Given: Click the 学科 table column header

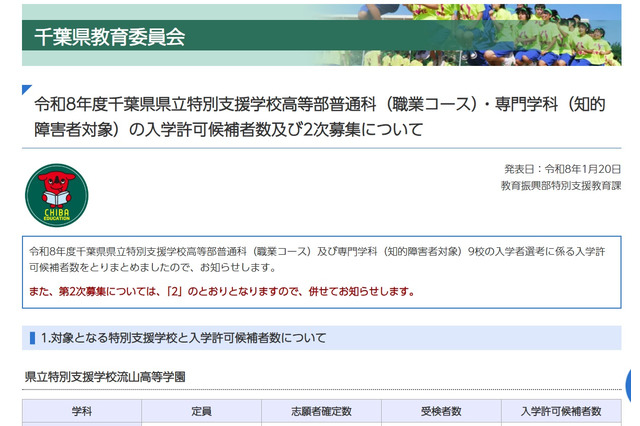Looking at the screenshot, I should [82, 411].
